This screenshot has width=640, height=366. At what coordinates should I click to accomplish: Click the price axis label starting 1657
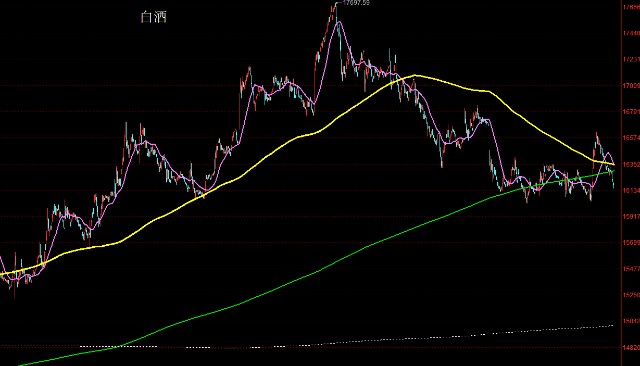coord(631,138)
